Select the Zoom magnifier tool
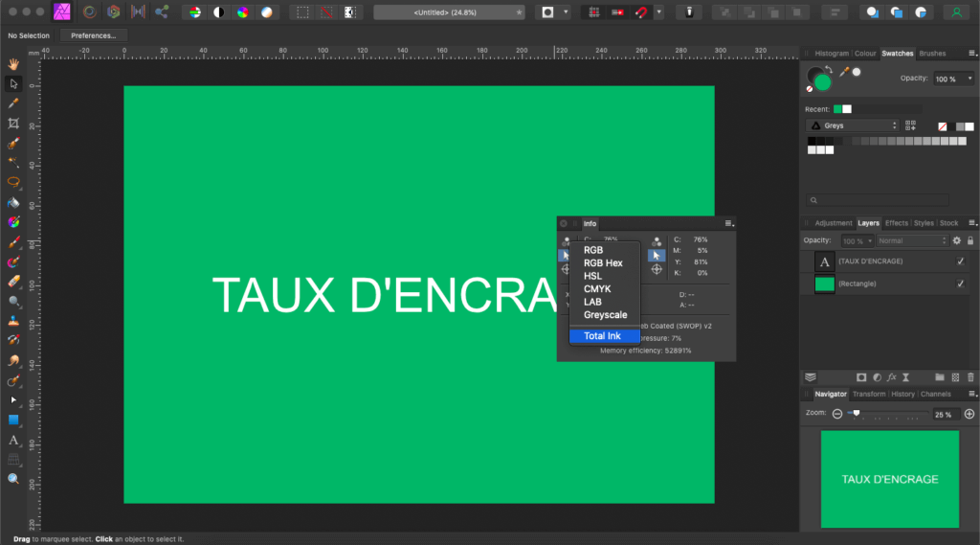Image resolution: width=980 pixels, height=545 pixels. [x=13, y=479]
